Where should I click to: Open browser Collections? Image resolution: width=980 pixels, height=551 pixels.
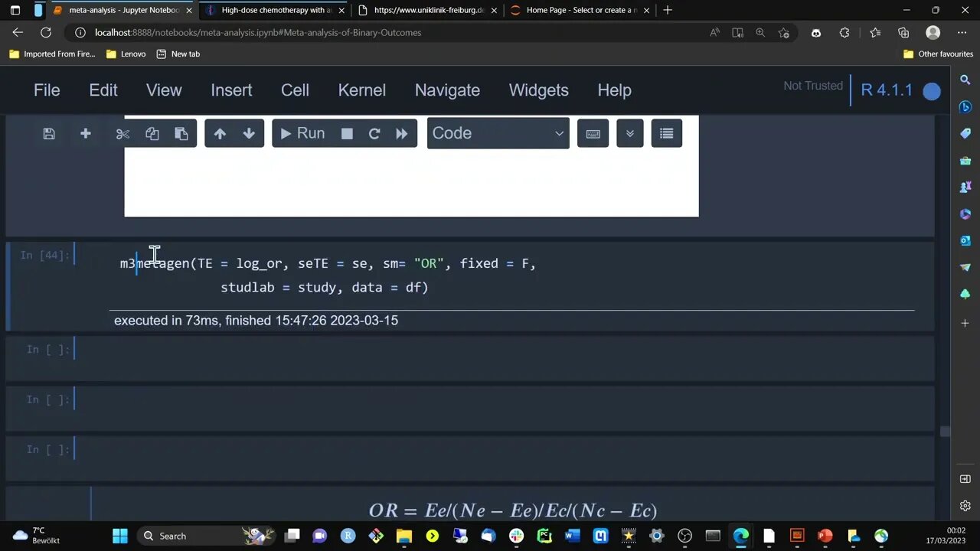903,33
